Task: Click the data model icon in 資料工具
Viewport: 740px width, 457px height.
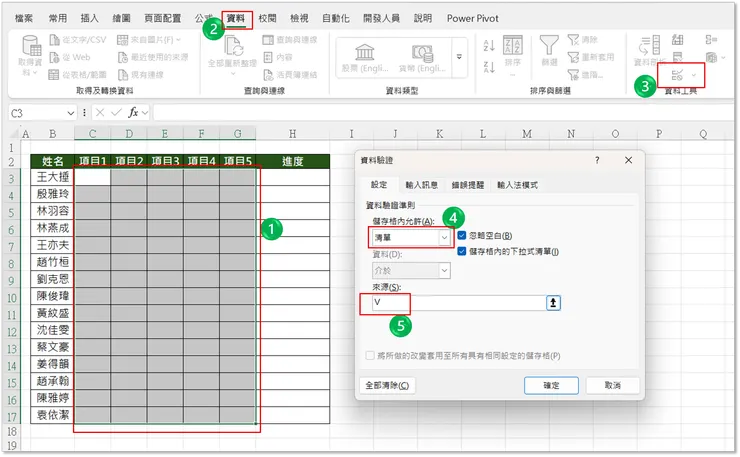Action: 711,57
